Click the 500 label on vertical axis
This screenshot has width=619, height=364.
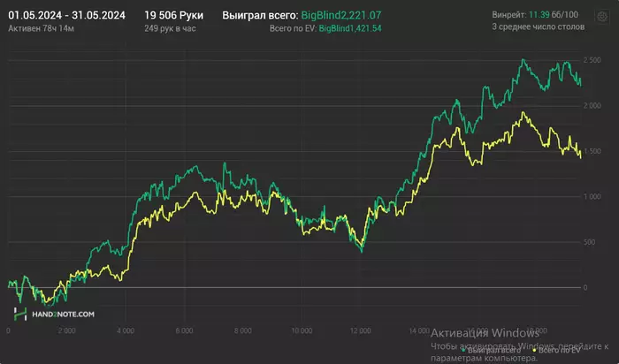coord(589,242)
